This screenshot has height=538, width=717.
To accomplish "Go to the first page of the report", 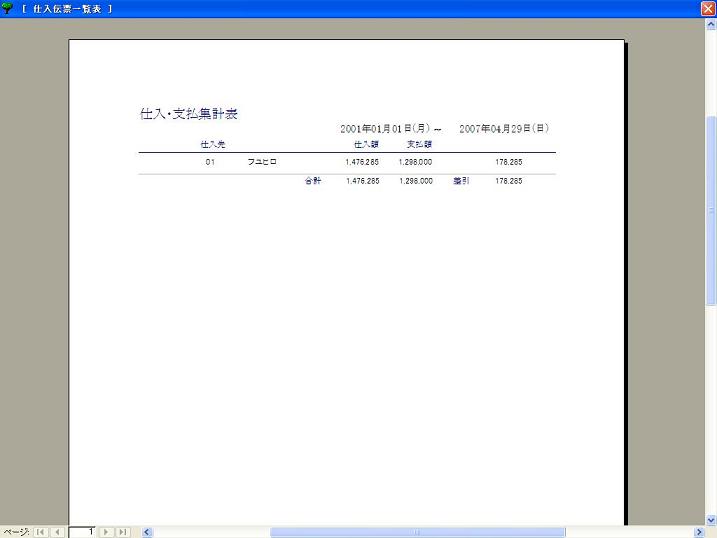I will [41, 532].
